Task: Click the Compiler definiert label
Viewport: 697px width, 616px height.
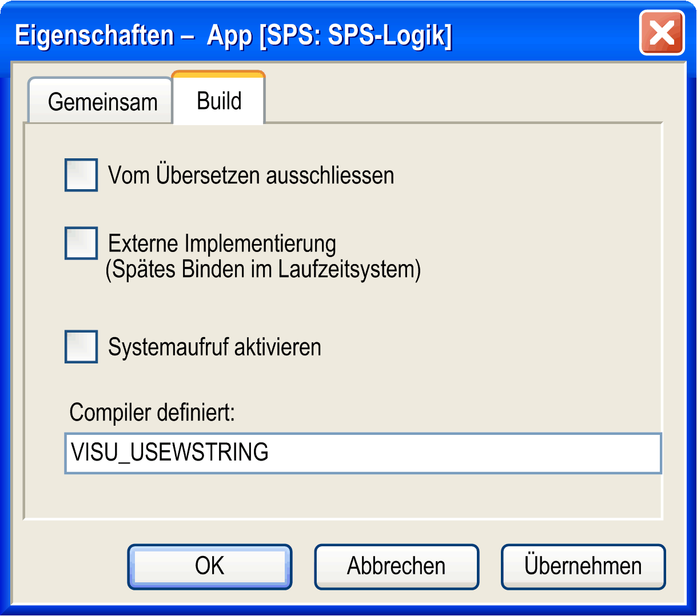Action: (152, 412)
